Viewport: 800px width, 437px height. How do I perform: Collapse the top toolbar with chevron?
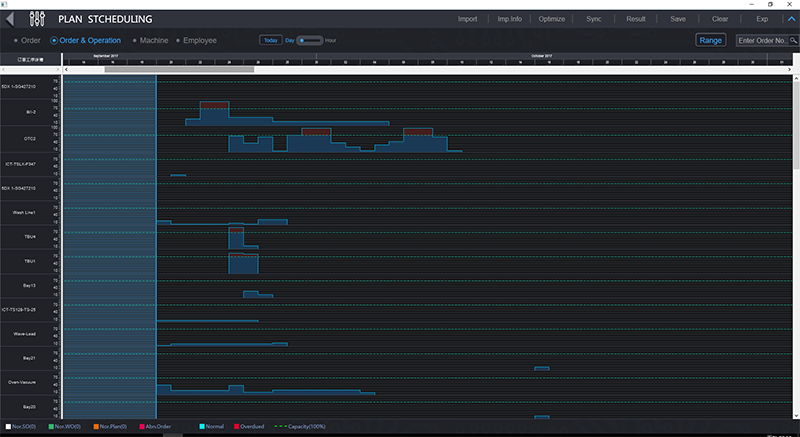coord(790,18)
